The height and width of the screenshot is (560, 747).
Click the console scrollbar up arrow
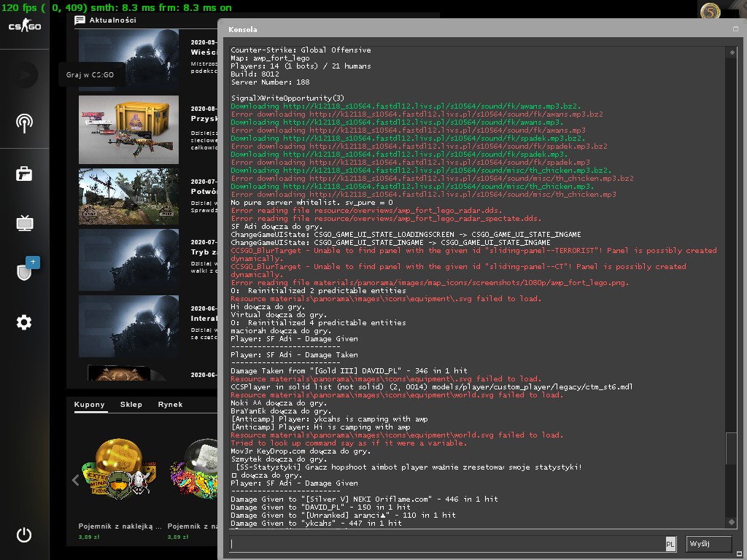[732, 52]
